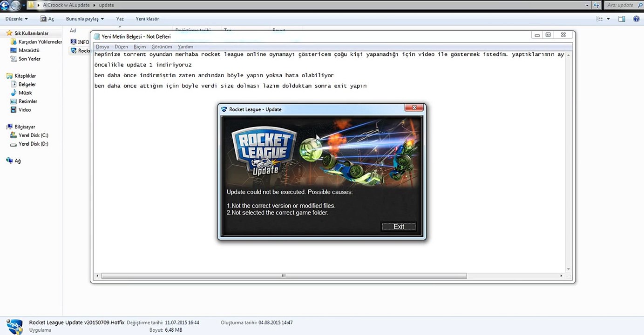Close the Not Defteri window
Image resolution: width=644 pixels, height=335 pixels.
(x=563, y=35)
